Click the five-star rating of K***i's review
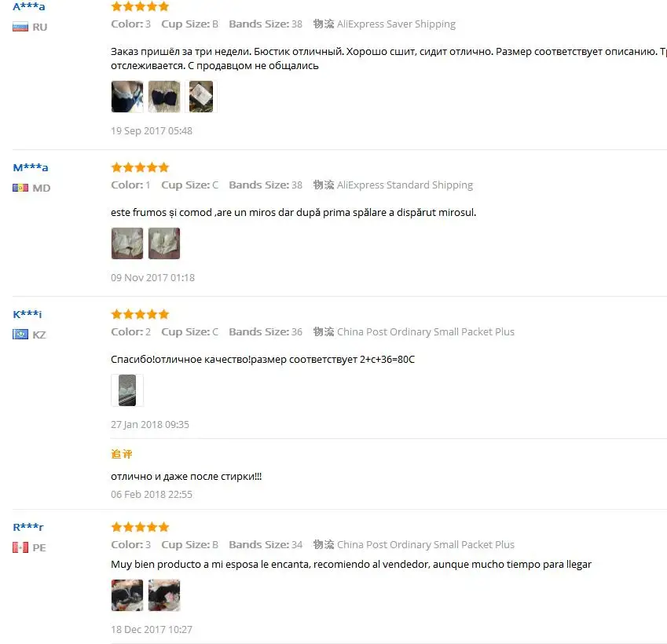 [x=140, y=314]
